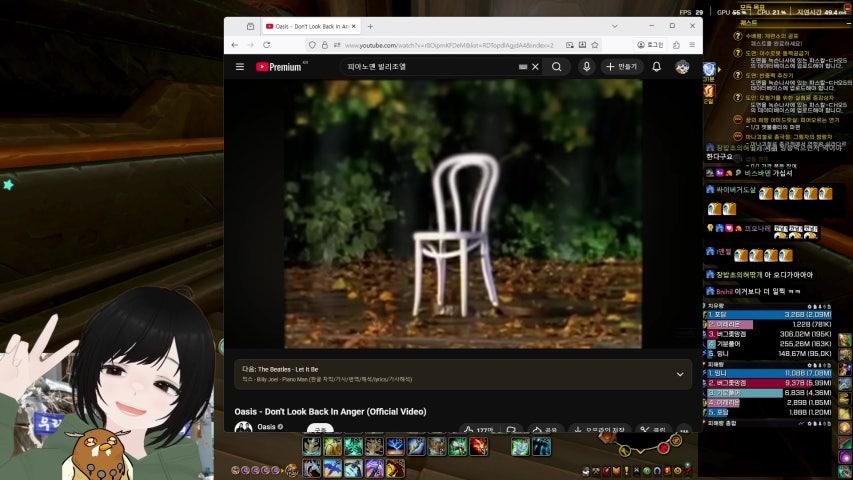
Task: Click the YouTube Premium logo
Action: (279, 67)
